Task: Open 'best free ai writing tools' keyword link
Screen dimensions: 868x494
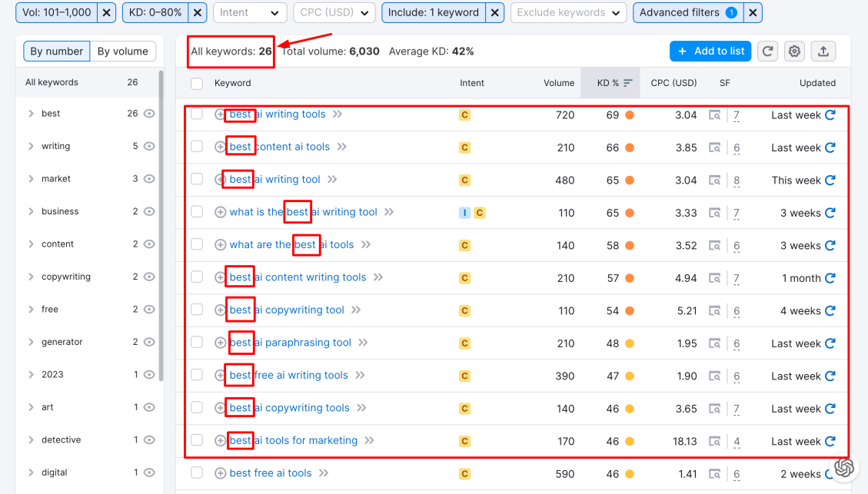Action: [x=289, y=376]
